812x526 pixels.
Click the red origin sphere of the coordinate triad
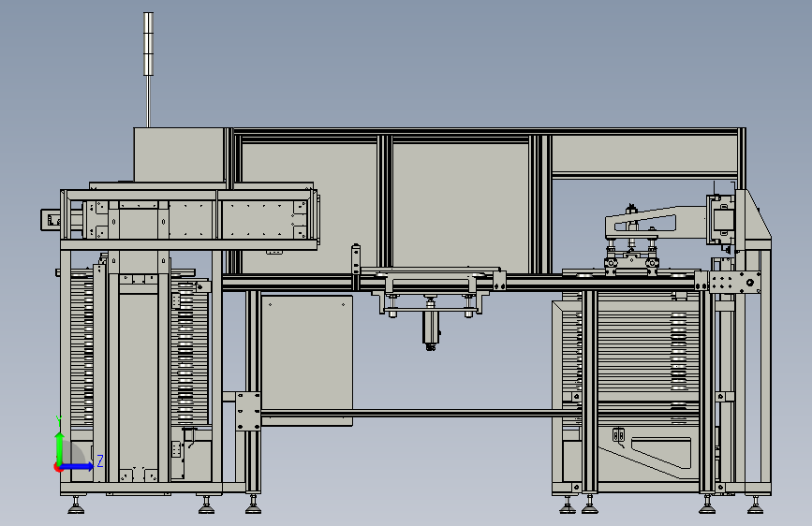point(57,467)
